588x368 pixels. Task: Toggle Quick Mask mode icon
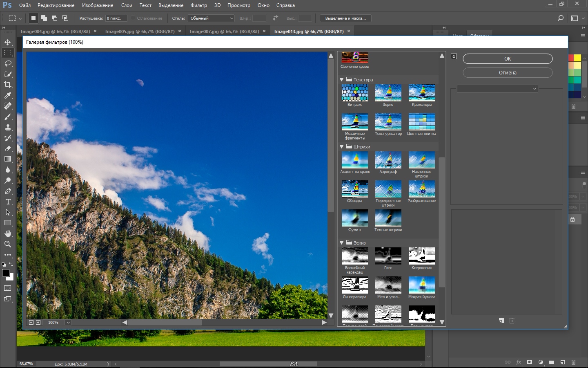[8, 288]
